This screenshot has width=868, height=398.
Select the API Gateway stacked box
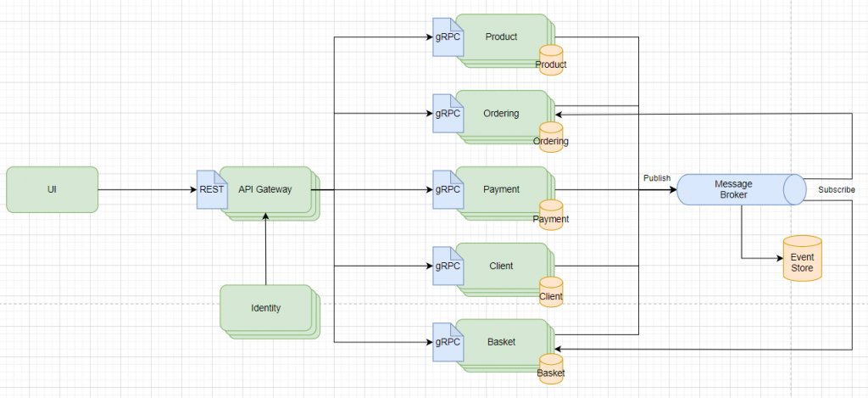(x=270, y=193)
